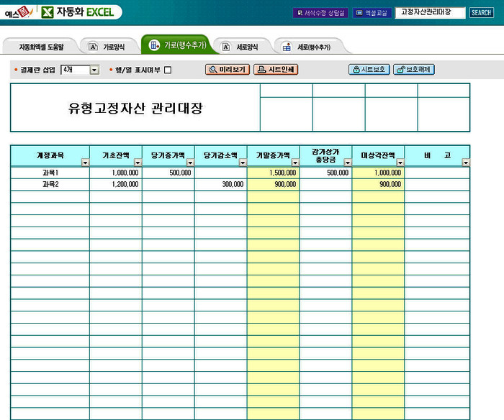
Task: Click the SEARCH button
Action: coord(481,13)
